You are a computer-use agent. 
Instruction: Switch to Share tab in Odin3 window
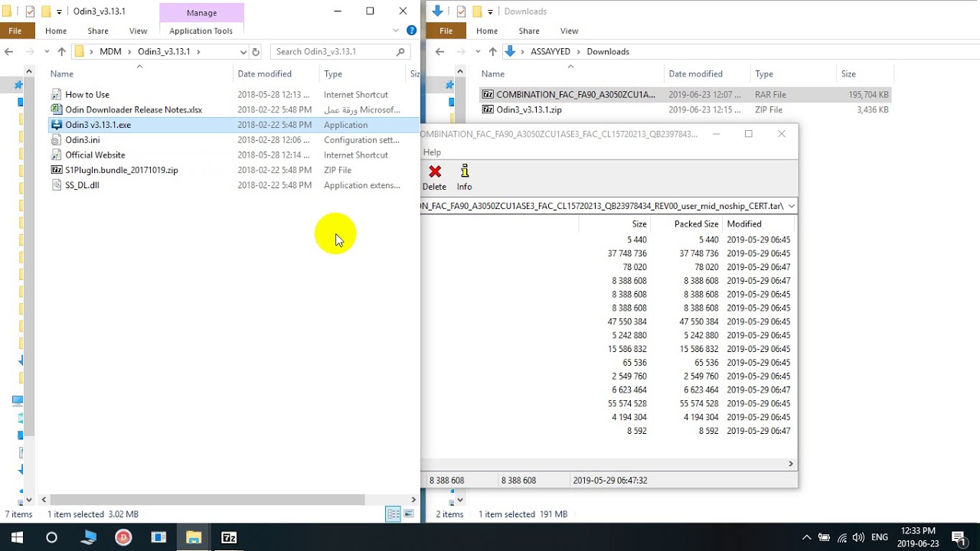click(97, 31)
